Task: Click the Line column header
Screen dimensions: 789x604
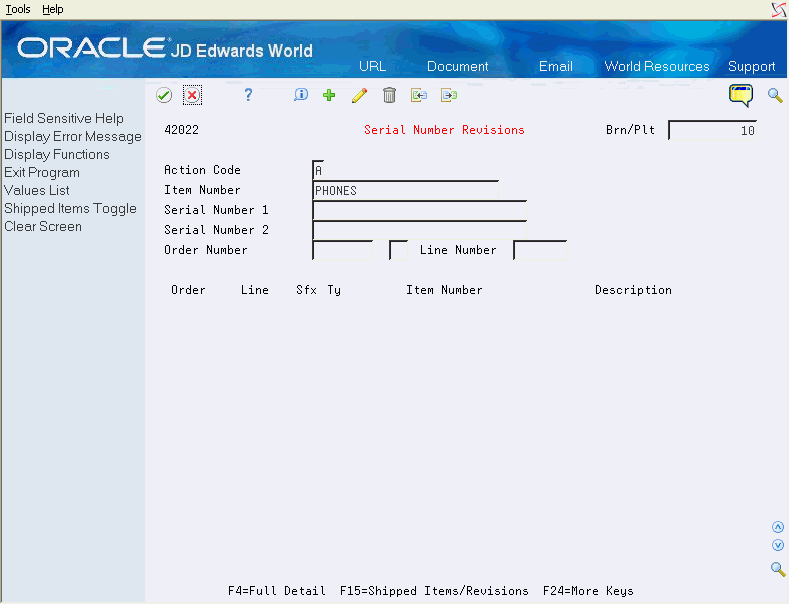Action: (255, 290)
